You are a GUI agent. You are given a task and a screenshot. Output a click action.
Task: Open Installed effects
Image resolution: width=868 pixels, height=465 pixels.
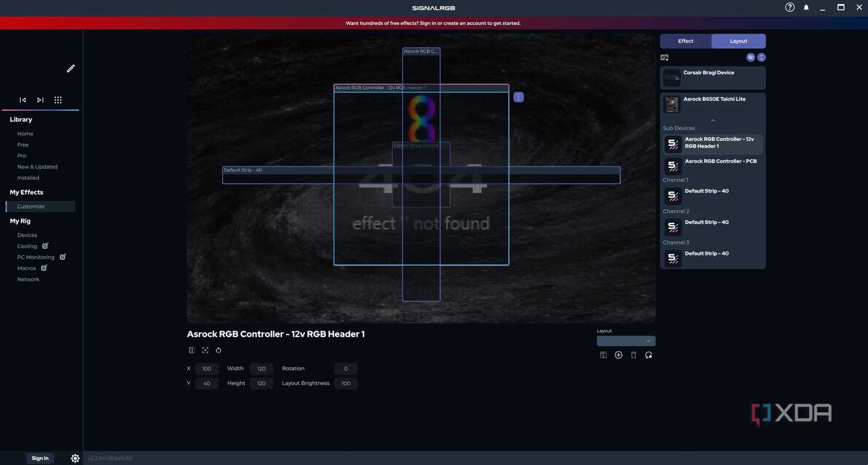click(28, 178)
